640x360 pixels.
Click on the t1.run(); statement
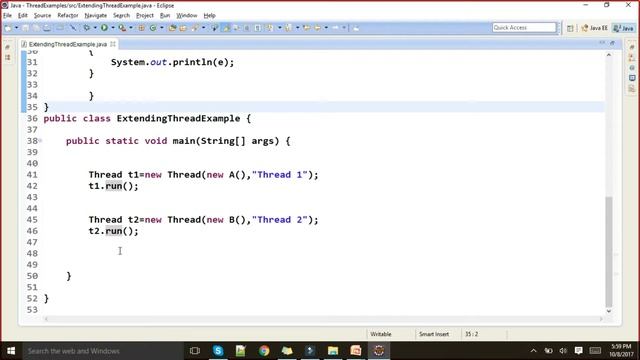[113, 186]
